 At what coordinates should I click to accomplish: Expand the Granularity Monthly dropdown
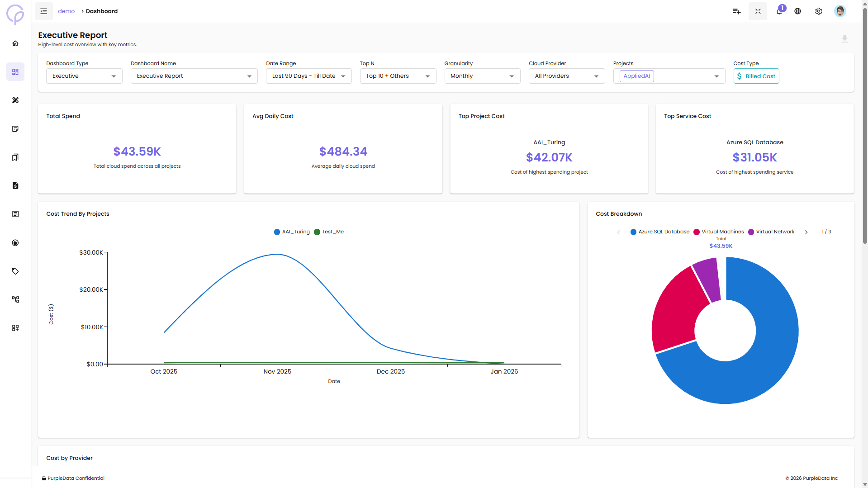(482, 76)
